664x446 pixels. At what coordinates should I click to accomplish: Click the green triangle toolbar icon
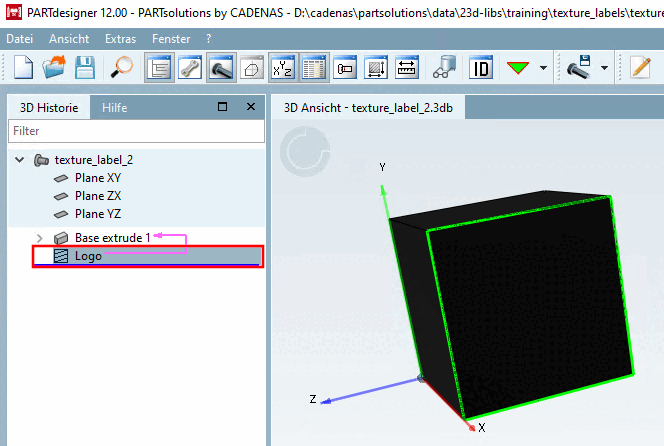[517, 67]
